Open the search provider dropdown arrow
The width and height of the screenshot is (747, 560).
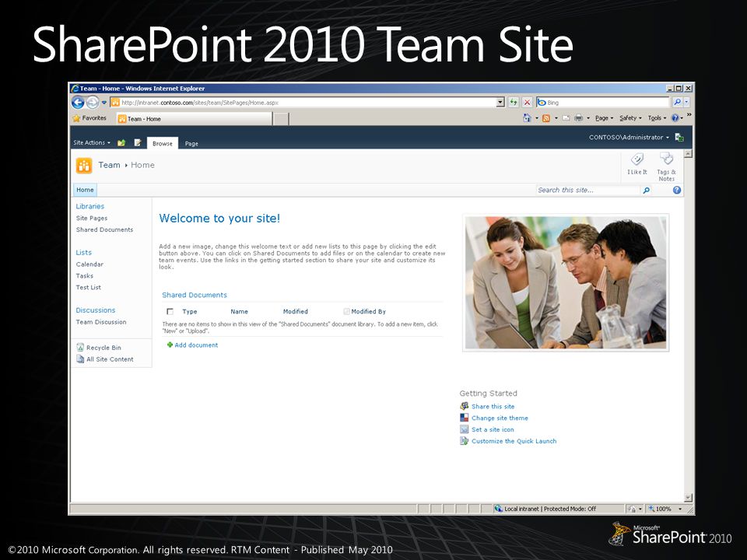tap(686, 103)
